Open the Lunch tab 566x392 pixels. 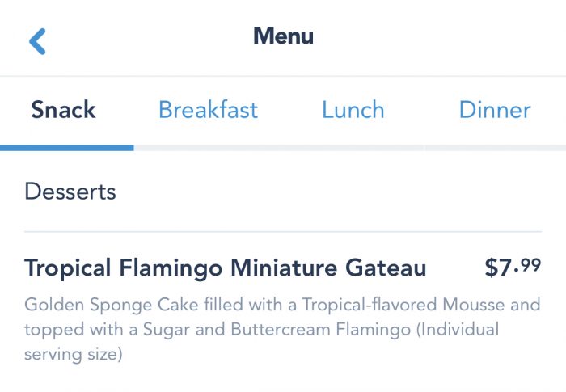[353, 110]
